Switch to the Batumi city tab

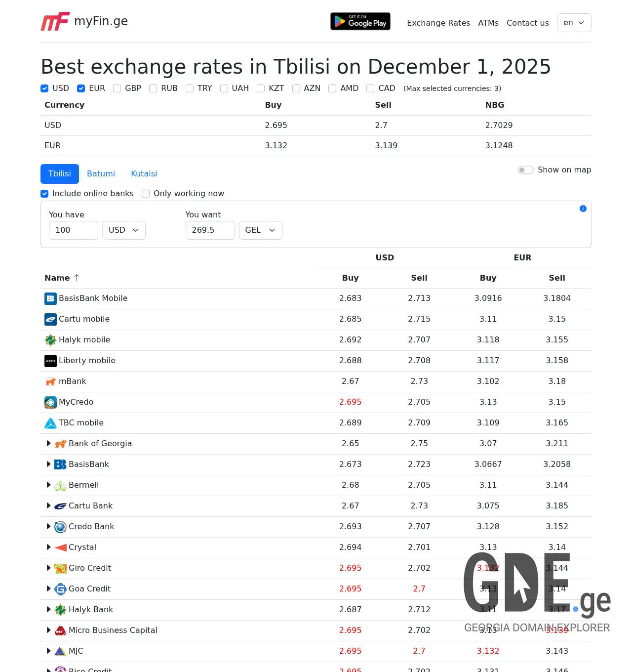coord(101,174)
